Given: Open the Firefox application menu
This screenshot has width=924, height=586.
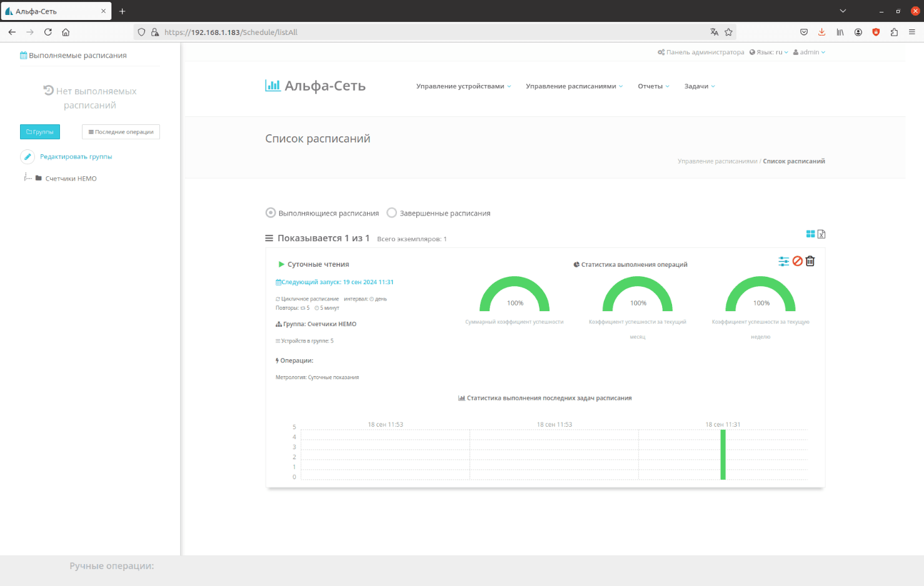Looking at the screenshot, I should point(912,32).
